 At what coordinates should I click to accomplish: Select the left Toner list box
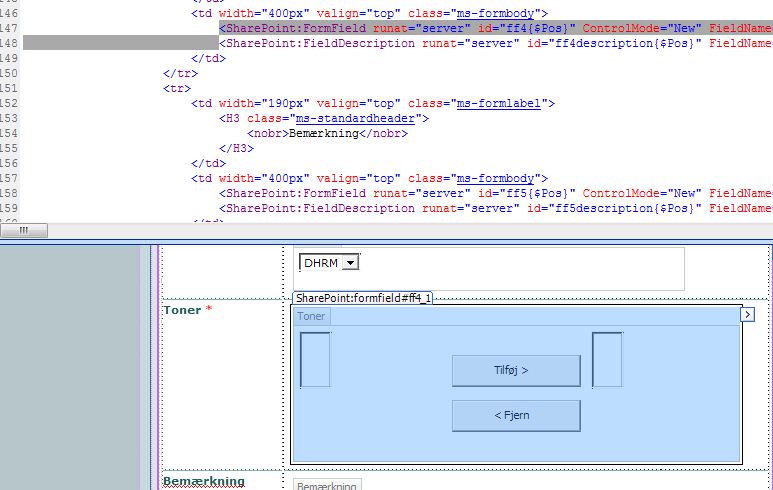[316, 360]
